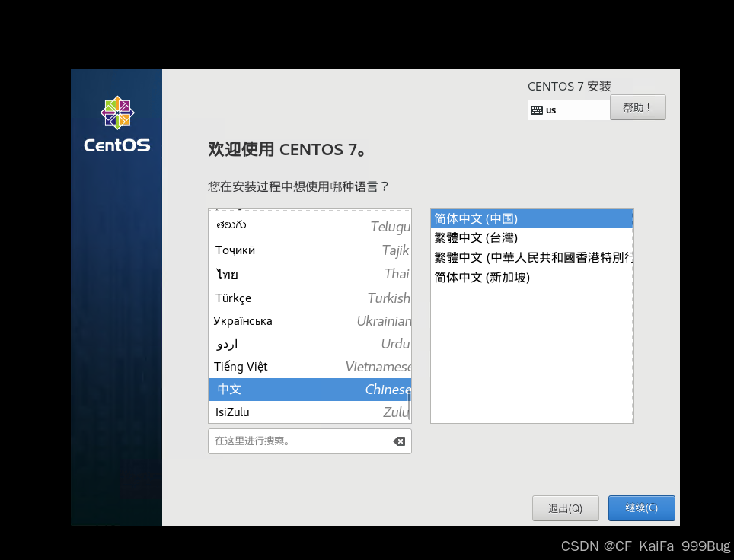Quit installer via 退出(Q) button
The image size is (734, 560).
566,508
